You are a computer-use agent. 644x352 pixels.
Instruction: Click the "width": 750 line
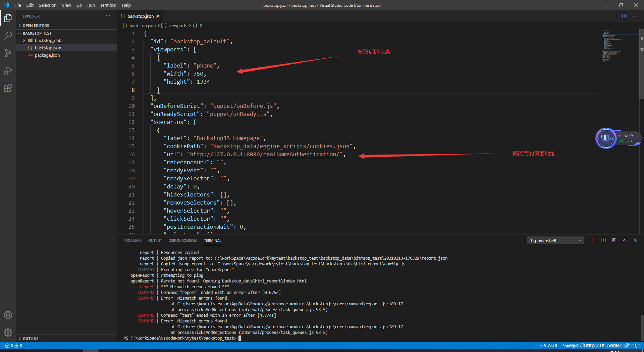185,74
